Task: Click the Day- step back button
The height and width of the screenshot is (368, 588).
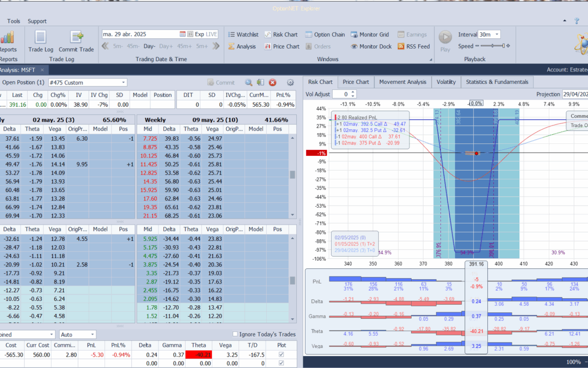Action: [x=150, y=46]
